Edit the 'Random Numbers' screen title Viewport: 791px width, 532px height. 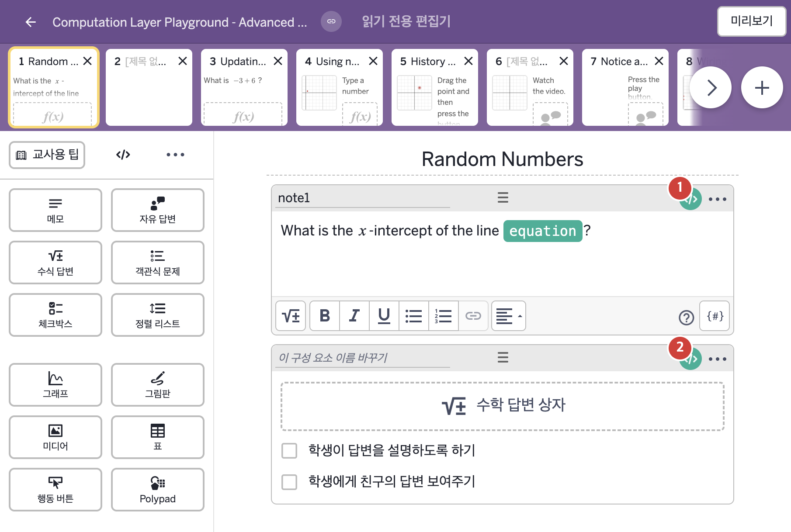tap(503, 159)
